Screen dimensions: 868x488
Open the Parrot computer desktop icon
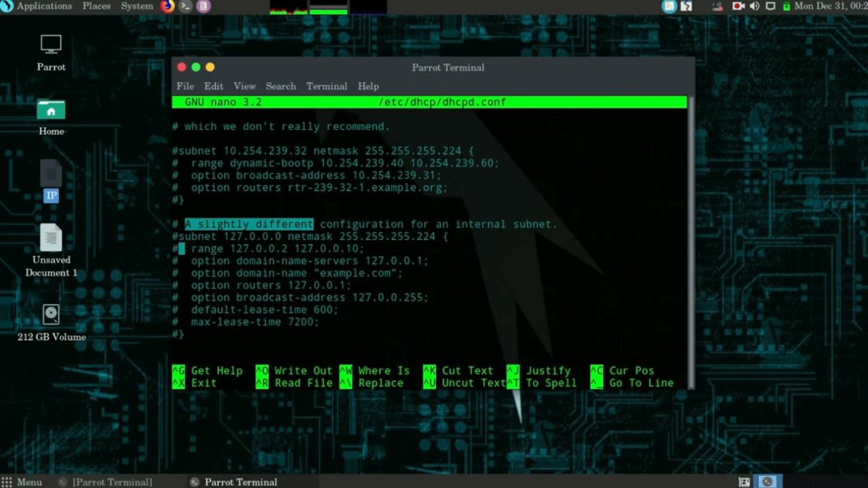tap(51, 53)
